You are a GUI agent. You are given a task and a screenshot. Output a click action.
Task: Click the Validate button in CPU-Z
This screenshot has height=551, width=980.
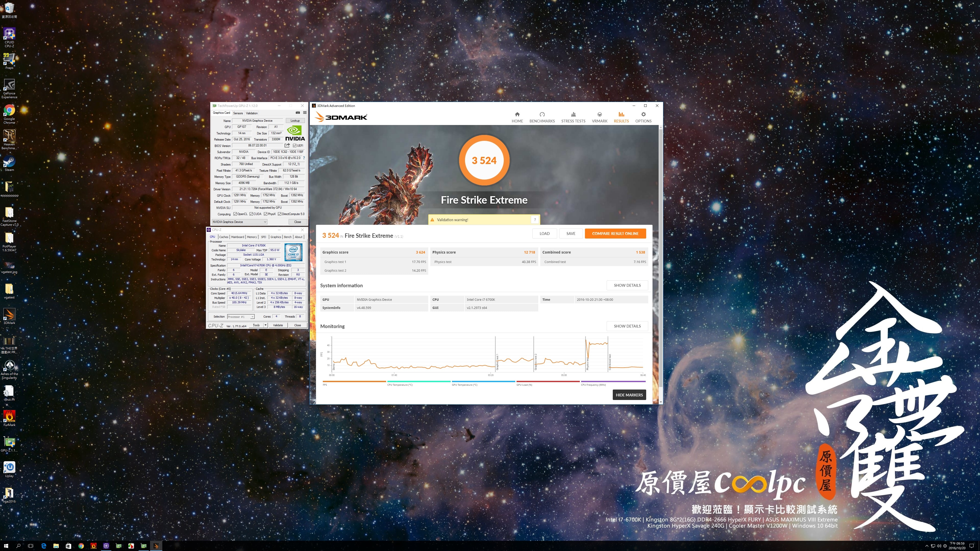tap(278, 325)
